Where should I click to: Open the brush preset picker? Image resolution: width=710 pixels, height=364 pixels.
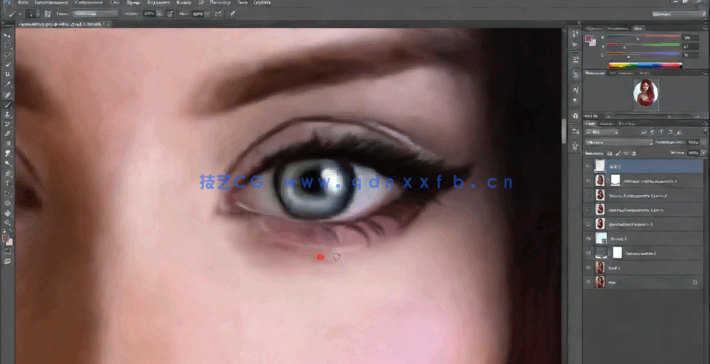click(34, 14)
